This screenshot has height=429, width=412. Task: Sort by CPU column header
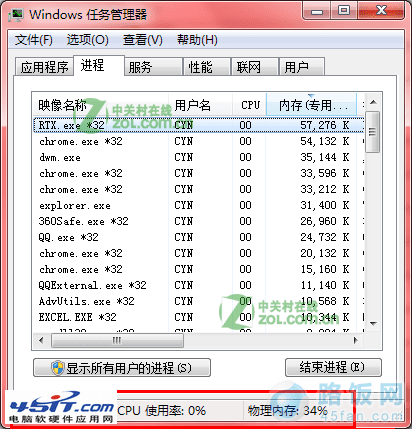(249, 105)
